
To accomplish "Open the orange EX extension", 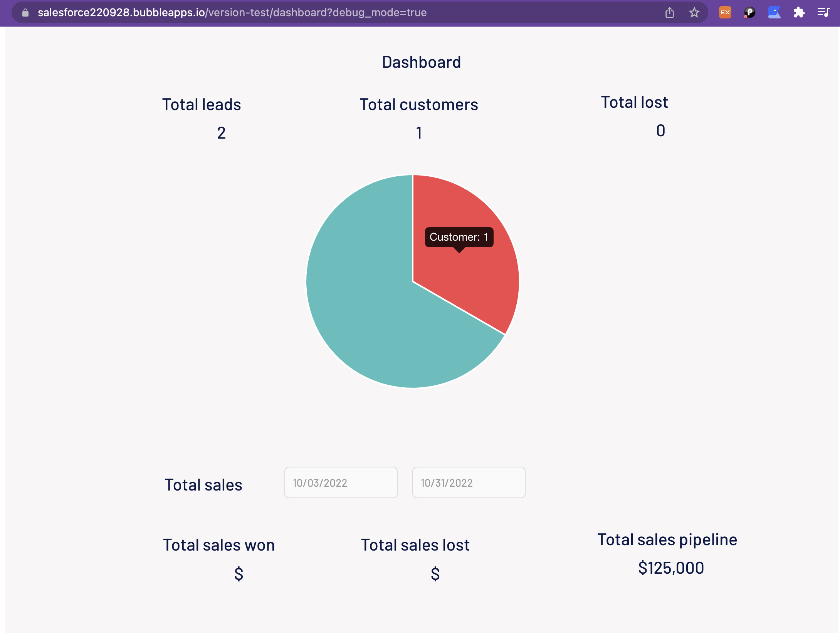I will click(x=725, y=13).
